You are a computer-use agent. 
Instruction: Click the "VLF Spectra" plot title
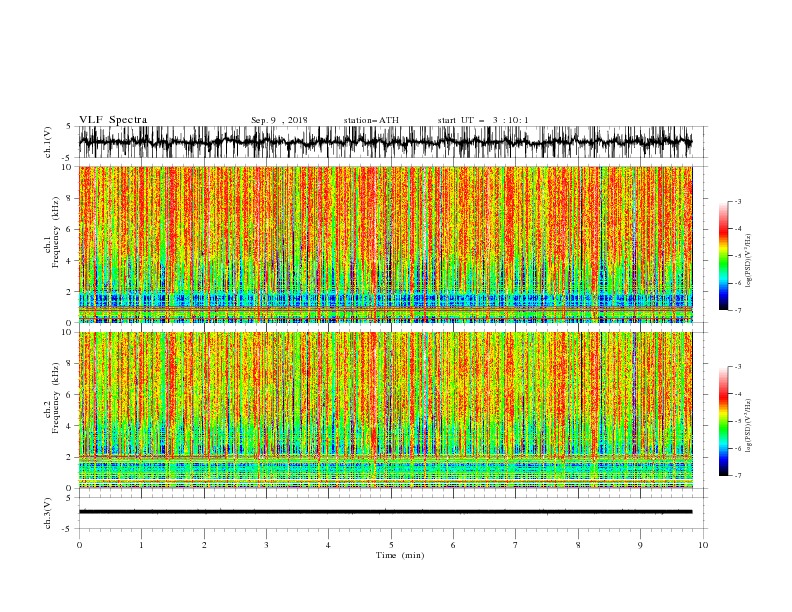pyautogui.click(x=113, y=120)
